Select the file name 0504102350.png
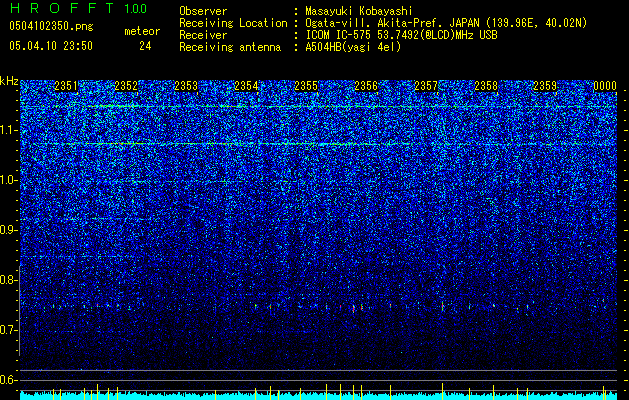 click(51, 27)
